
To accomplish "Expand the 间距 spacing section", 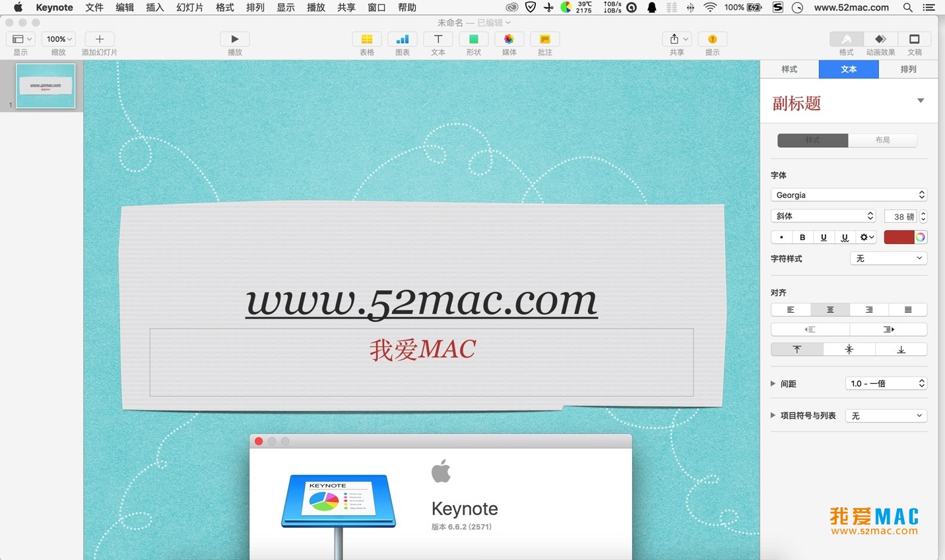I will pos(773,383).
